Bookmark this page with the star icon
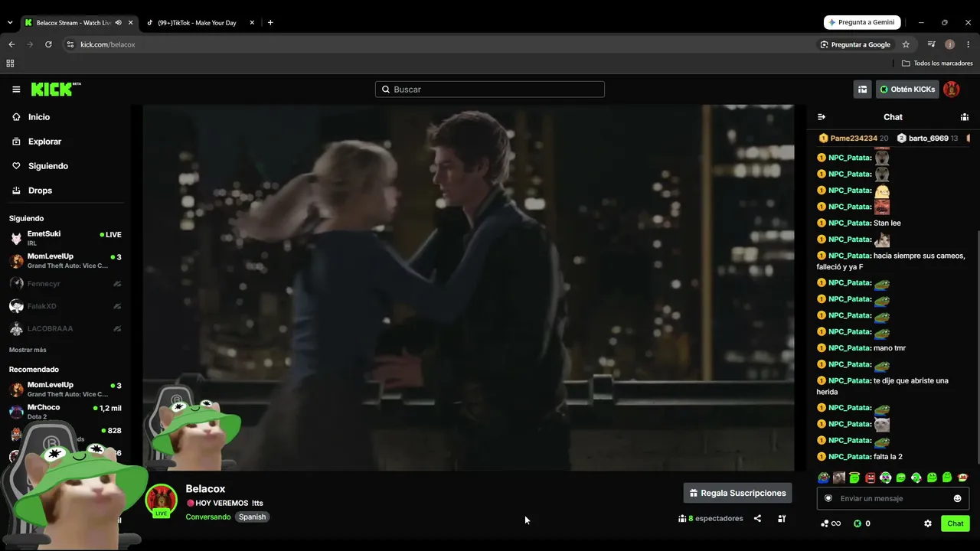The height and width of the screenshot is (551, 980). (906, 44)
